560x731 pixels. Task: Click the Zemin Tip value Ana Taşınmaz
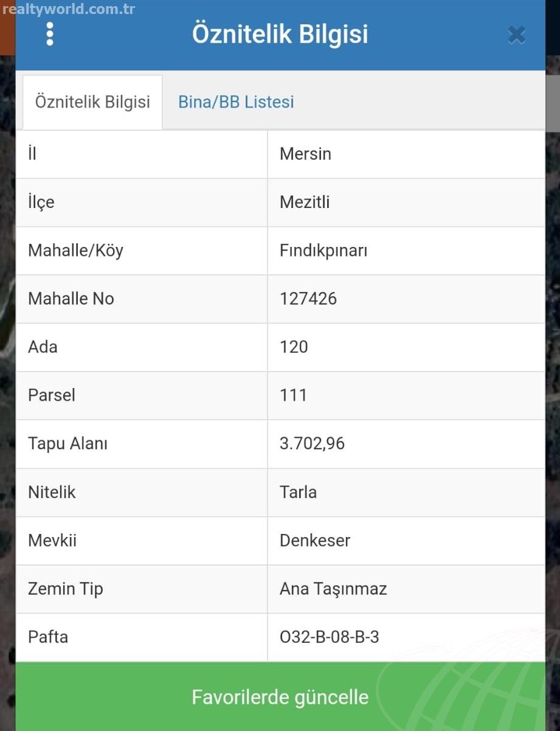coord(333,589)
